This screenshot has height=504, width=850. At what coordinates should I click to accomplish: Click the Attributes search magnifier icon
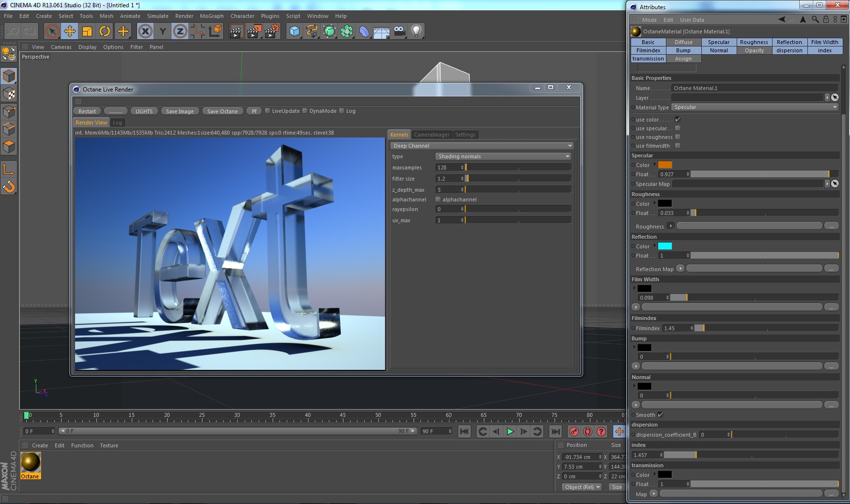[816, 19]
